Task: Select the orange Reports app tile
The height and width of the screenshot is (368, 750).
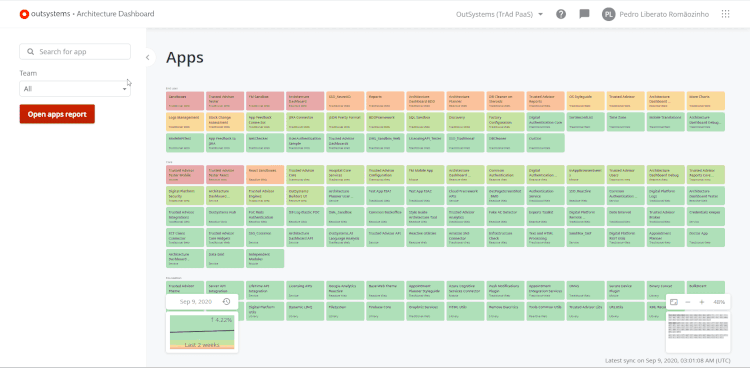Action: coord(386,100)
